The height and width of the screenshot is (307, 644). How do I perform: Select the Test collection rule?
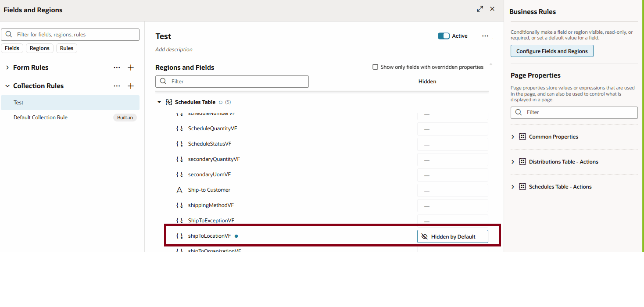70,103
